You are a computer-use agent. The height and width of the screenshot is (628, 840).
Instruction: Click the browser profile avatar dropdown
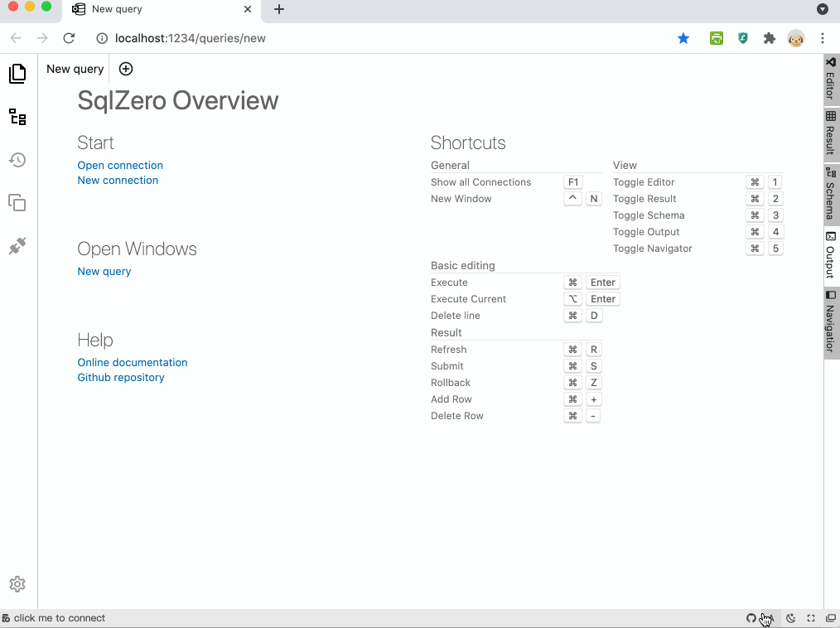tap(796, 38)
